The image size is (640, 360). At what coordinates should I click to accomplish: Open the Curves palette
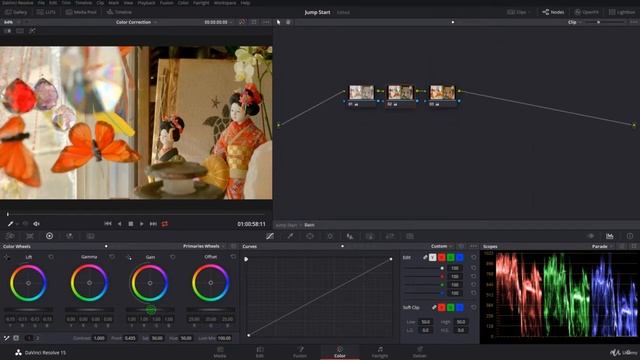point(270,236)
